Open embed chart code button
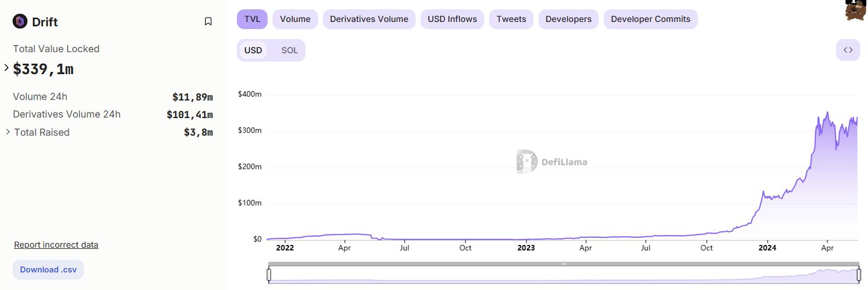 (848, 50)
